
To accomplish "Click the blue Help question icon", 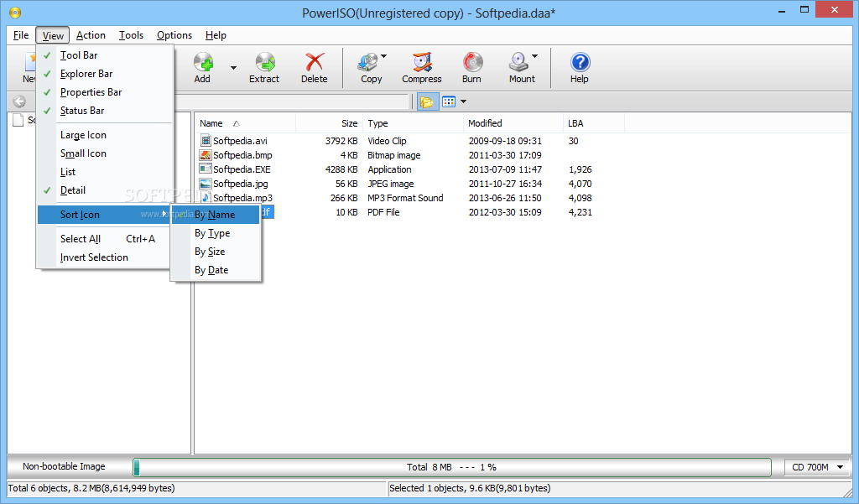I will point(580,62).
